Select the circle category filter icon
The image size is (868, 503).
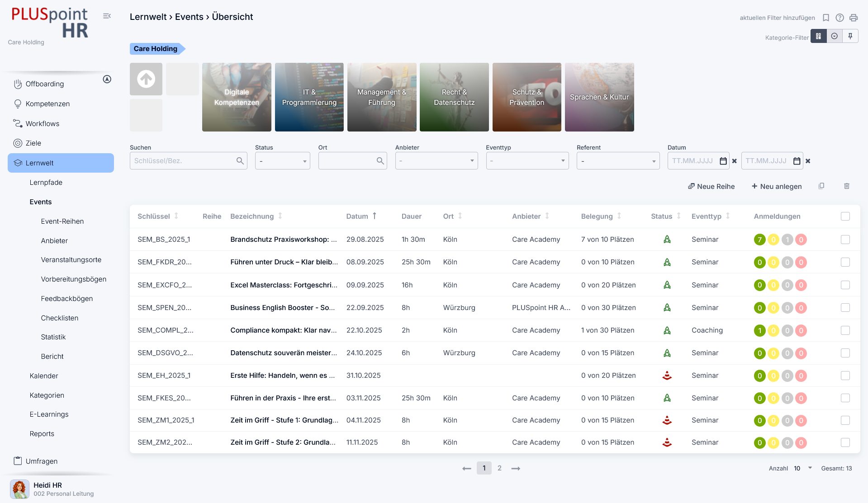coord(835,36)
